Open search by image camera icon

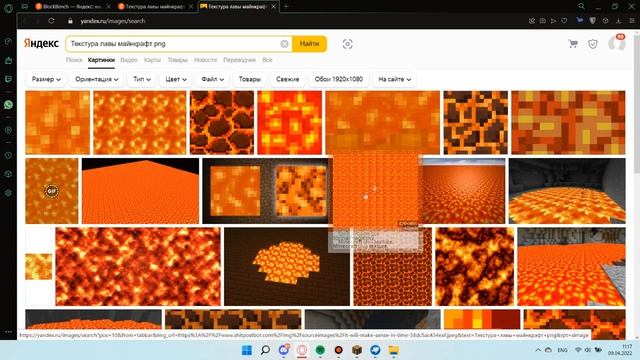point(347,44)
